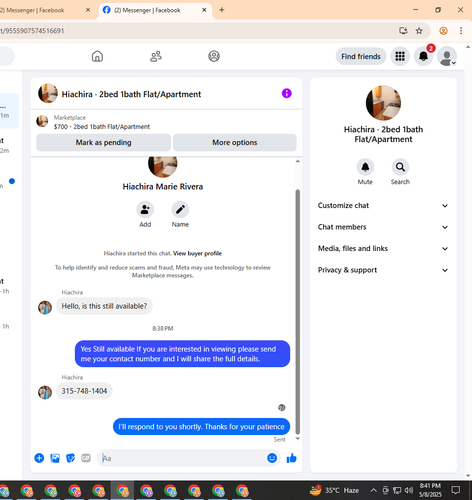The height and width of the screenshot is (500, 472).
Task: Expand Privacy & support section
Action: (383, 270)
